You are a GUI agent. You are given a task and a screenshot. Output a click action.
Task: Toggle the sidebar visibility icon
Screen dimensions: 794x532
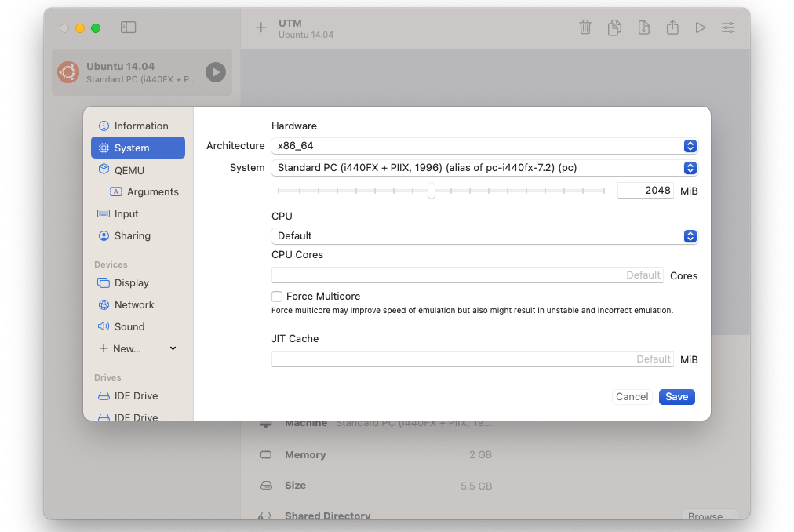129,27
